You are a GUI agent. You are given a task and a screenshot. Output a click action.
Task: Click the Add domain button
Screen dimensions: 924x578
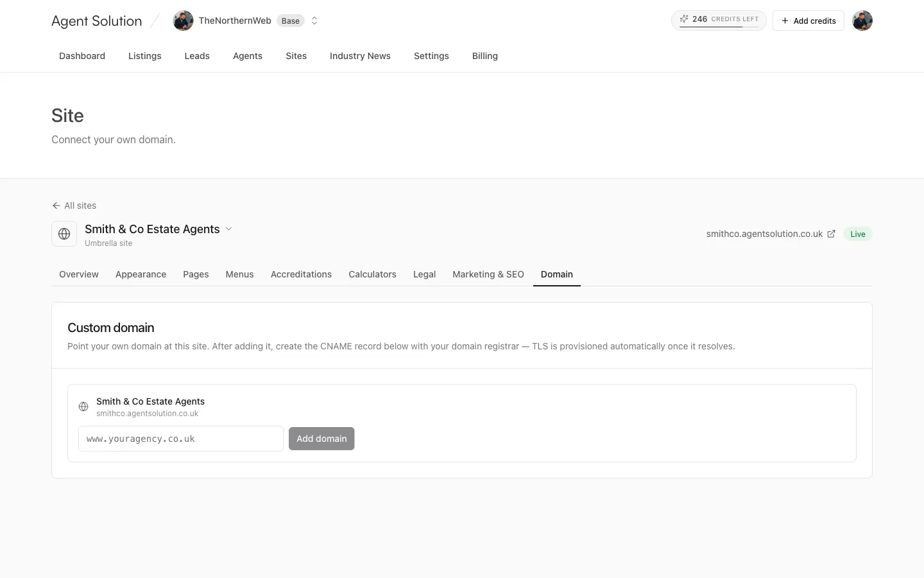(x=321, y=439)
